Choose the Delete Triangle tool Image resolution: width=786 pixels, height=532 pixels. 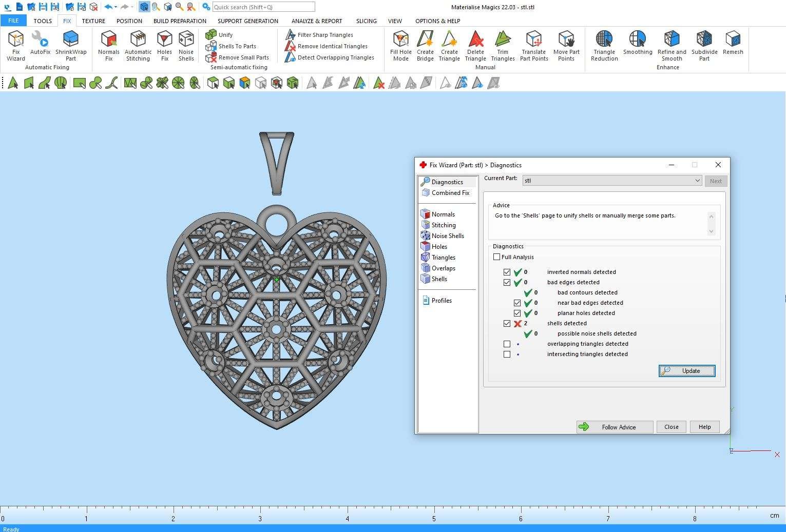(x=475, y=45)
